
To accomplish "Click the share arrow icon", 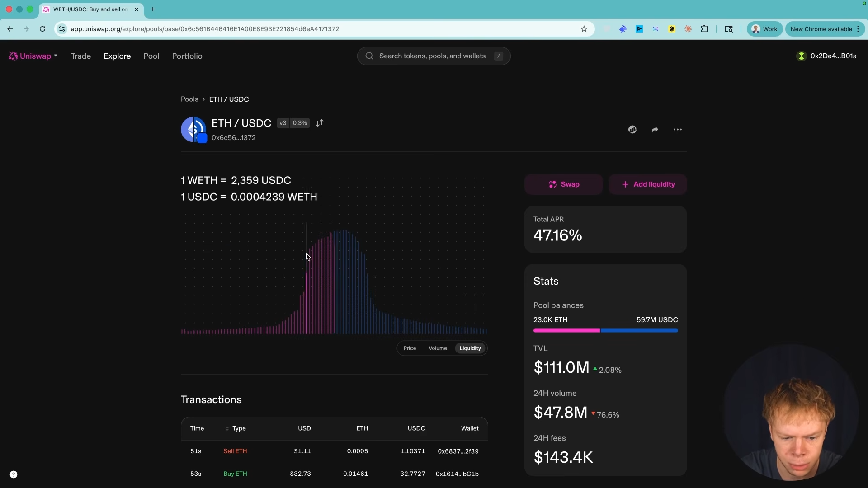I will tap(655, 130).
